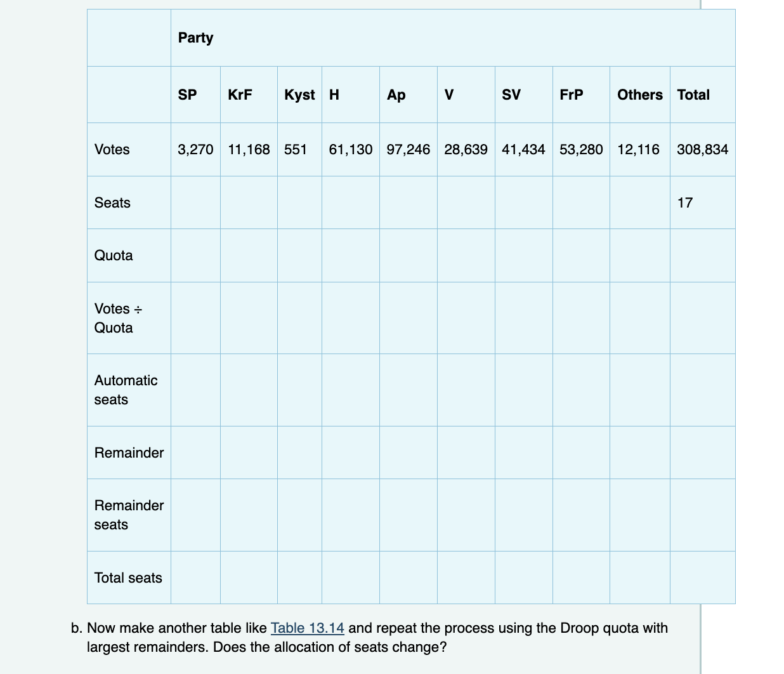Screen dimensions: 784x674
Task: Click the Others column header
Action: (639, 94)
